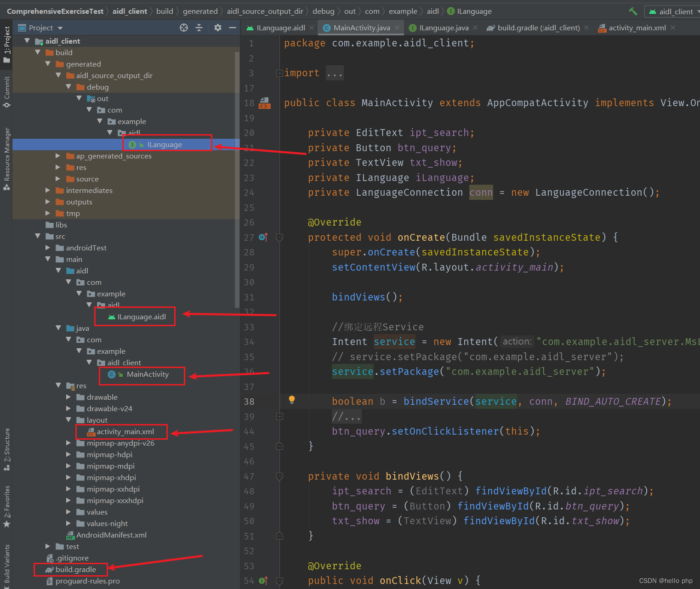The height and width of the screenshot is (589, 700).
Task: Select .gitignore file in tree
Action: (72, 558)
